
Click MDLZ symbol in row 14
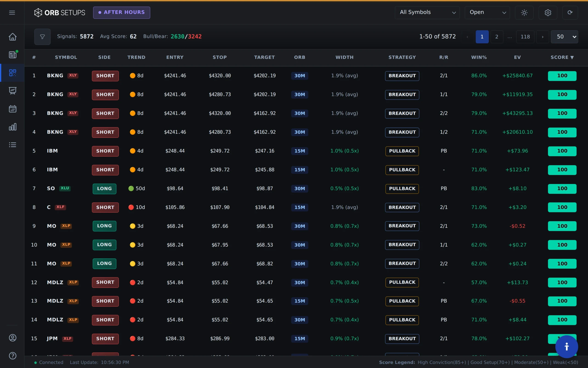coord(55,319)
